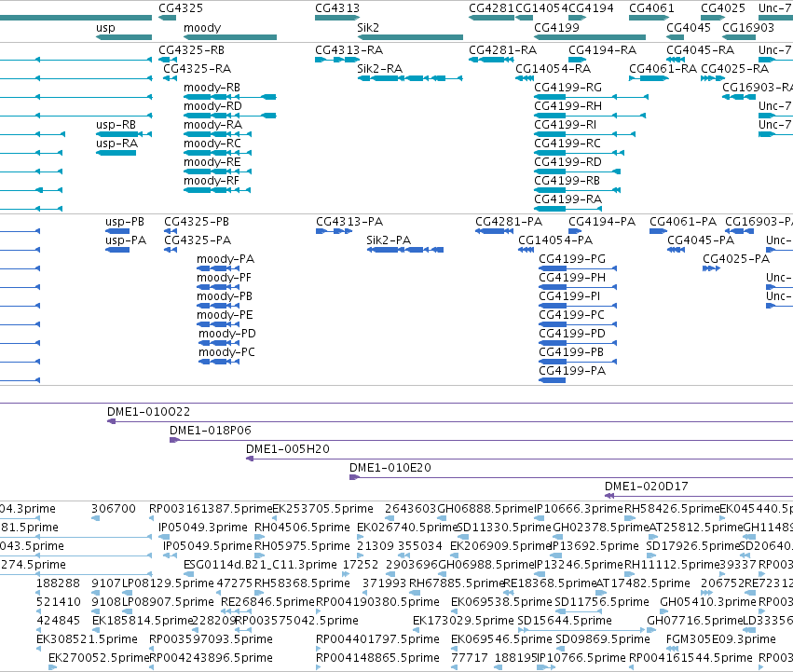
Task: Select transcript CG14054-RA
Action: tap(554, 69)
